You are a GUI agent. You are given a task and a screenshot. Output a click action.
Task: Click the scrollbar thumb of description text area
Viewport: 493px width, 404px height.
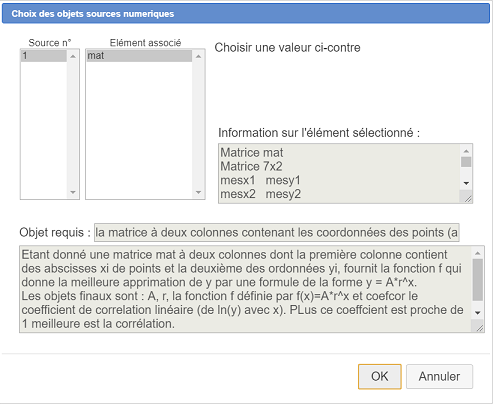(x=478, y=280)
